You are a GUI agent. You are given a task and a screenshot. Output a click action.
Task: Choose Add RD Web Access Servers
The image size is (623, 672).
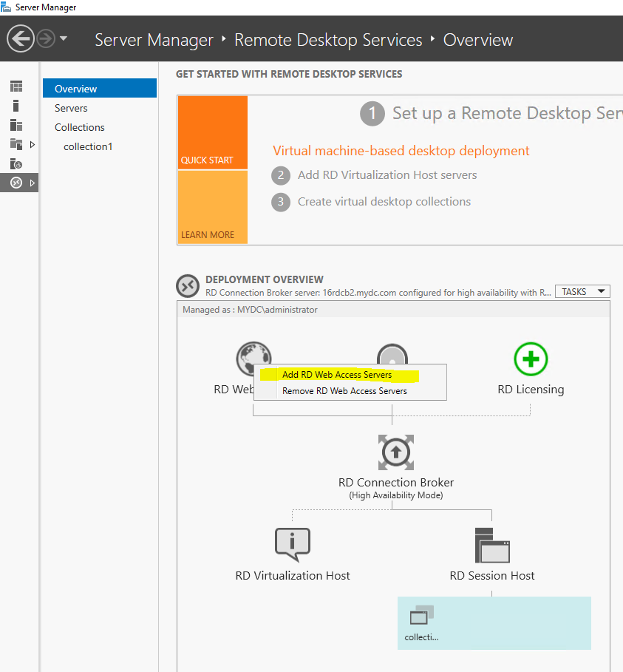click(x=336, y=375)
